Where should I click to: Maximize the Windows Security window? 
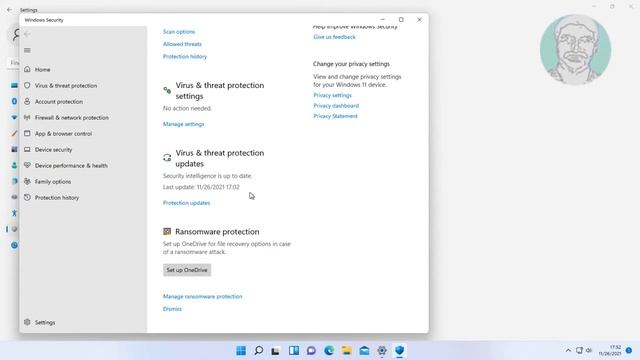pyautogui.click(x=401, y=20)
